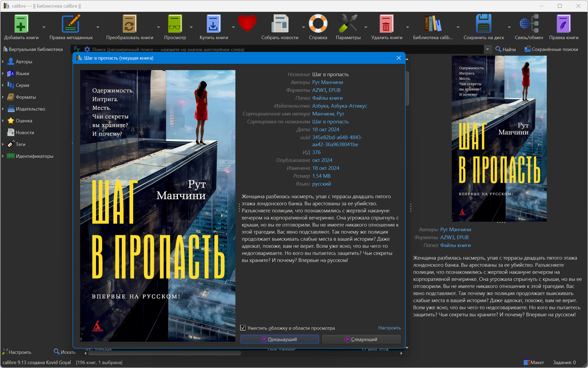588x368 pixels.
Task: Click author link Рут Манчини in dialog
Action: point(327,82)
